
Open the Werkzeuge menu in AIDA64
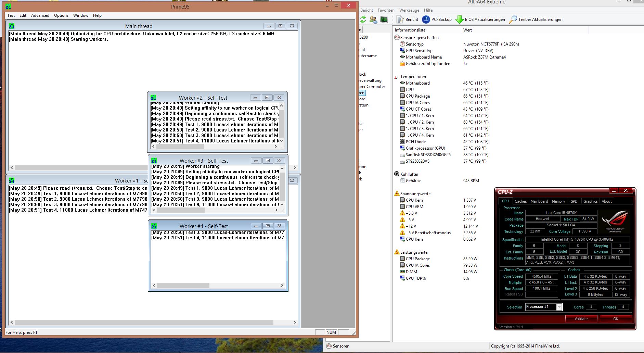tap(409, 10)
